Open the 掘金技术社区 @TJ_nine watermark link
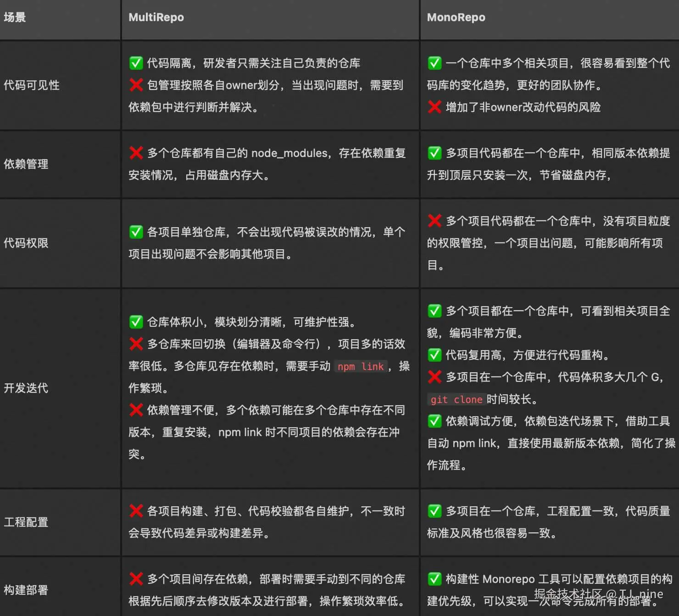 [x=596, y=594]
